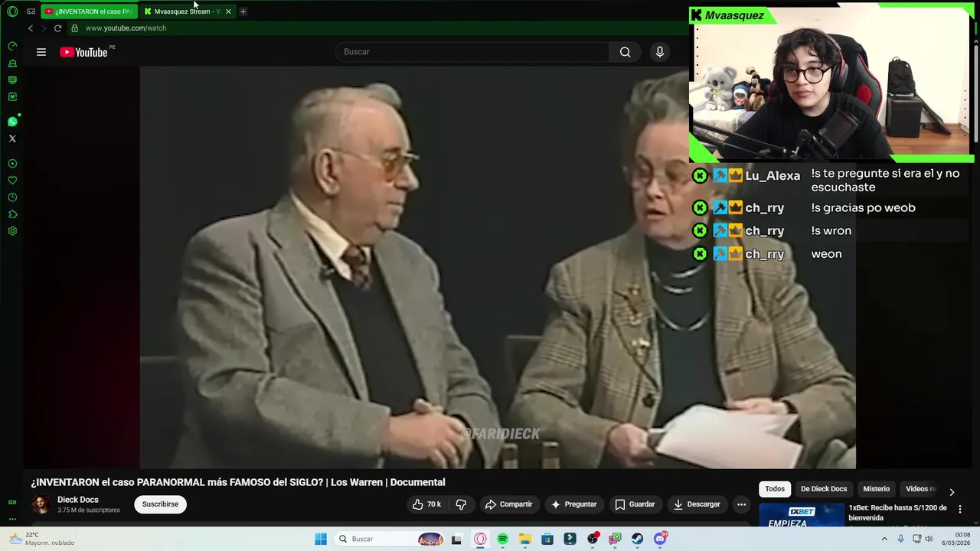Click the Preguntar button
The height and width of the screenshot is (551, 980).
573,504
